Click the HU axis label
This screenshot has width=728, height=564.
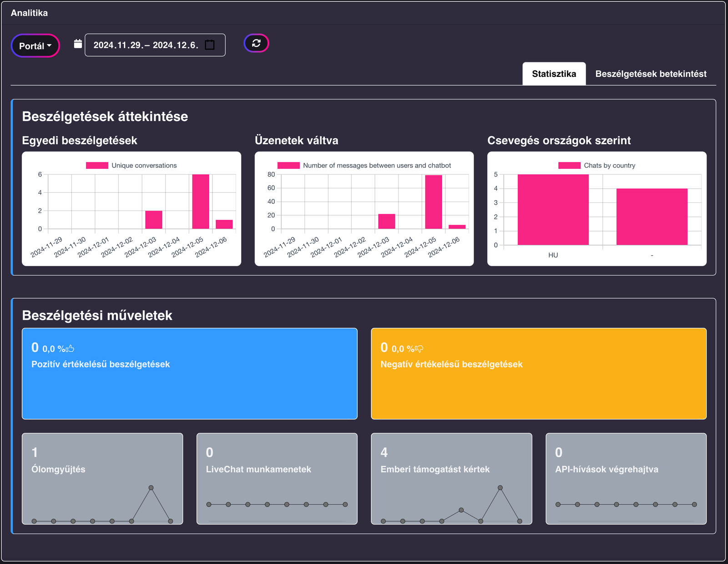[x=553, y=255]
